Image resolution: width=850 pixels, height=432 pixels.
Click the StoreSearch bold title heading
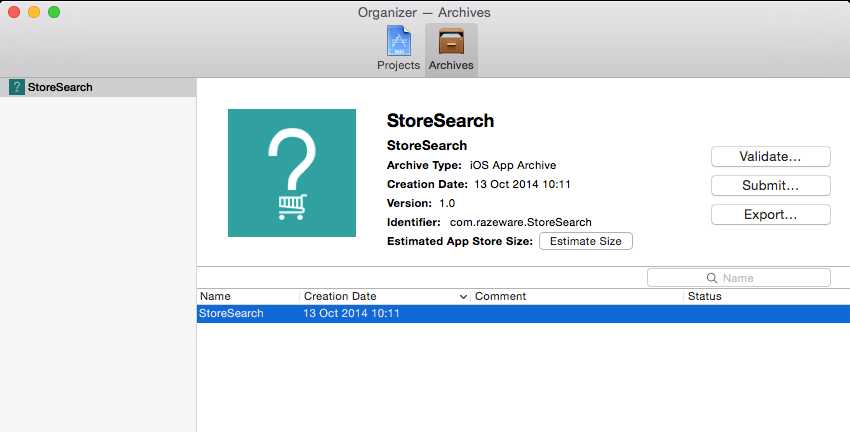click(440, 120)
